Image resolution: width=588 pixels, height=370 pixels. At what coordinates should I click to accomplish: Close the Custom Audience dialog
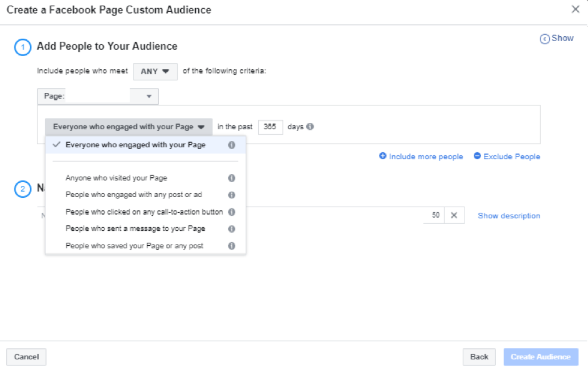[576, 9]
